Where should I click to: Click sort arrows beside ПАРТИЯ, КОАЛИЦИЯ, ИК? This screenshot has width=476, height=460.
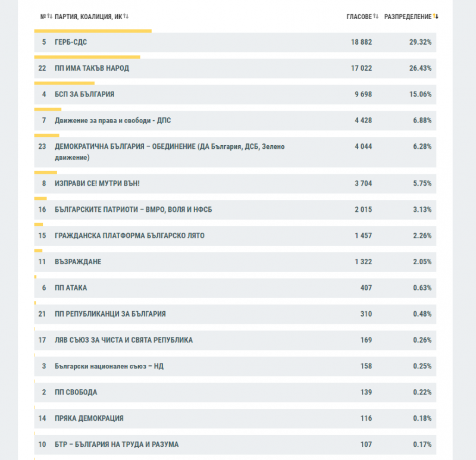pos(126,17)
